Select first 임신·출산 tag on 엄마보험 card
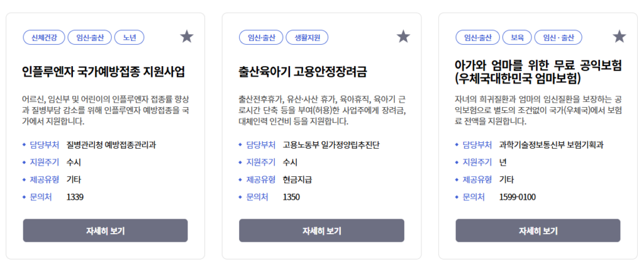The width and height of the screenshot is (644, 262). [477, 38]
